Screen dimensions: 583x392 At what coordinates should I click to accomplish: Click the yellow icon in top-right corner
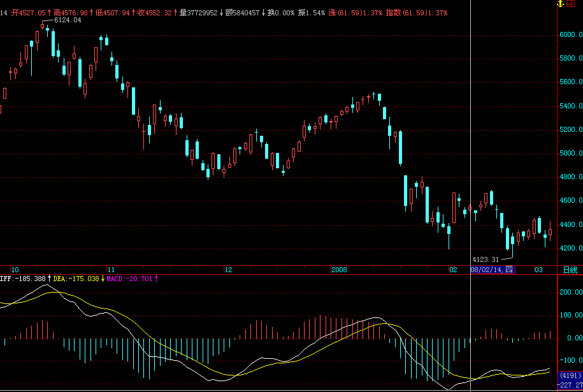[559, 4]
